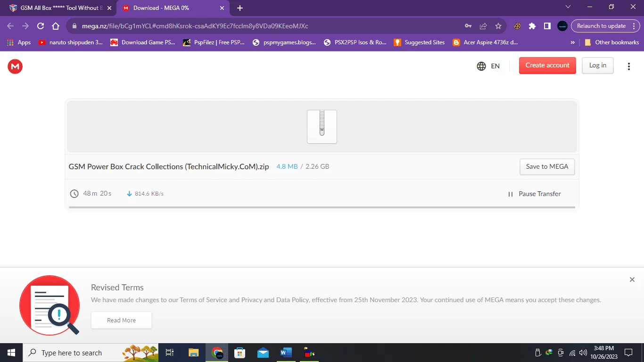Screen dimensions: 644x362
Task: Click the 814.6 KB/s download speed
Action: (149, 194)
